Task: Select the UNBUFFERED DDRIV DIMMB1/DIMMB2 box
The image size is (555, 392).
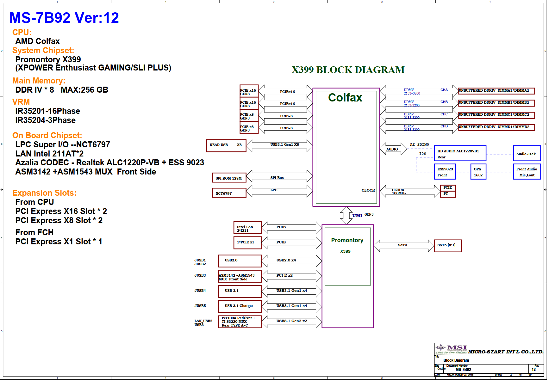Action: (496, 103)
